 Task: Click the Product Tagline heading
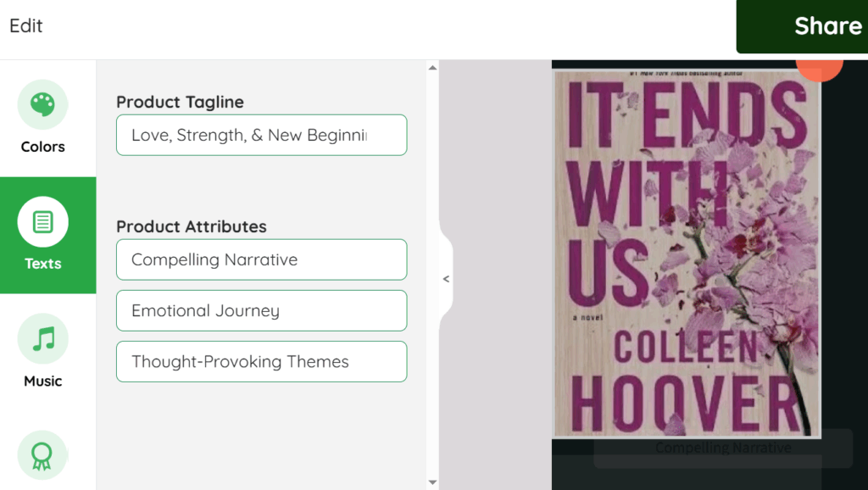click(x=180, y=102)
